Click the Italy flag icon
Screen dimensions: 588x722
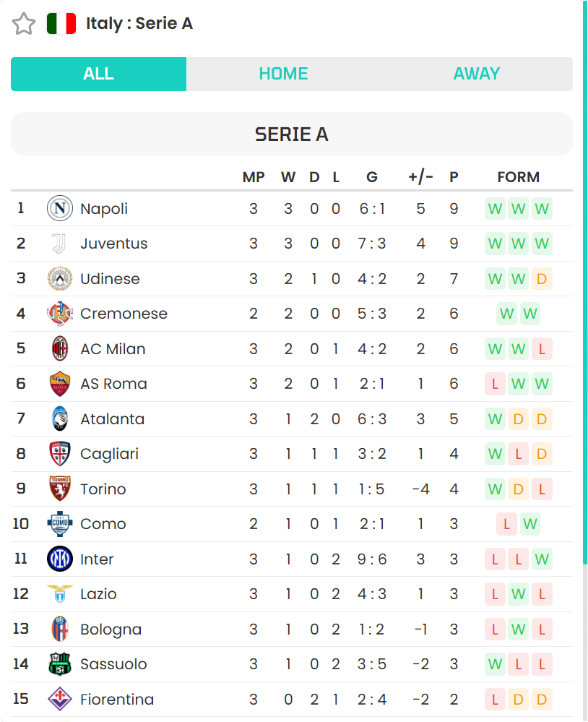(61, 23)
